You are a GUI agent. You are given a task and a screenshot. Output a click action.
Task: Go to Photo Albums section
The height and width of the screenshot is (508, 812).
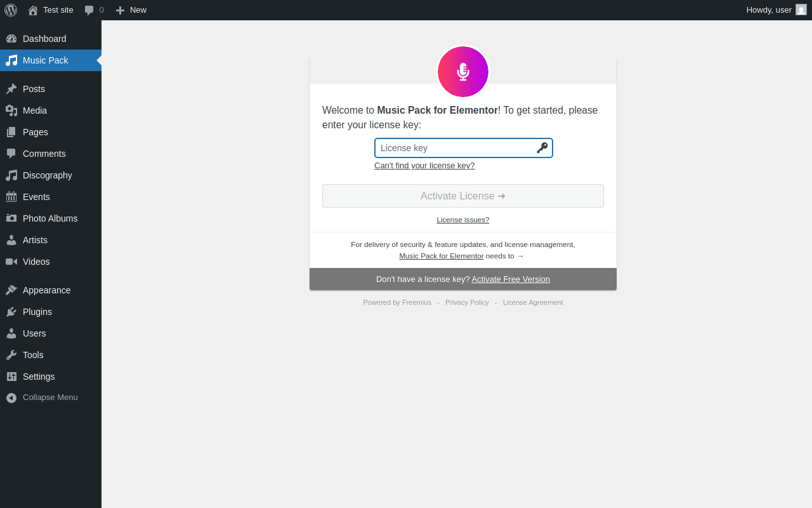[x=51, y=218]
